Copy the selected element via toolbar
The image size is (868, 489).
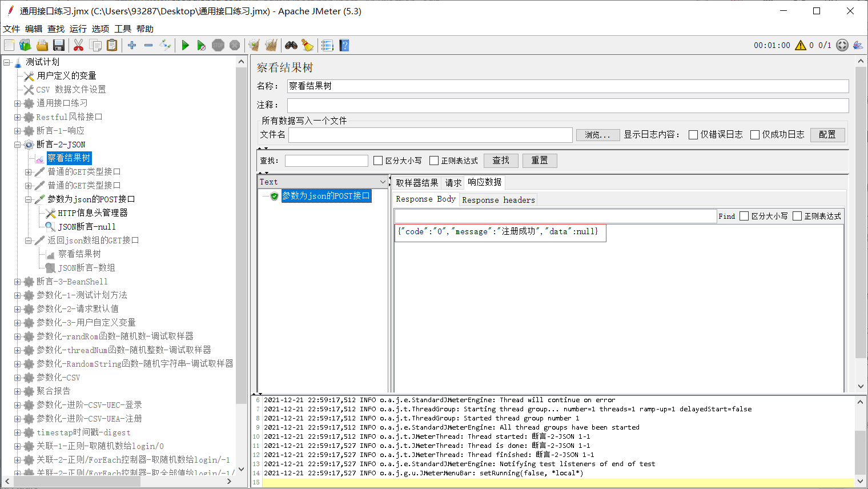(x=95, y=45)
